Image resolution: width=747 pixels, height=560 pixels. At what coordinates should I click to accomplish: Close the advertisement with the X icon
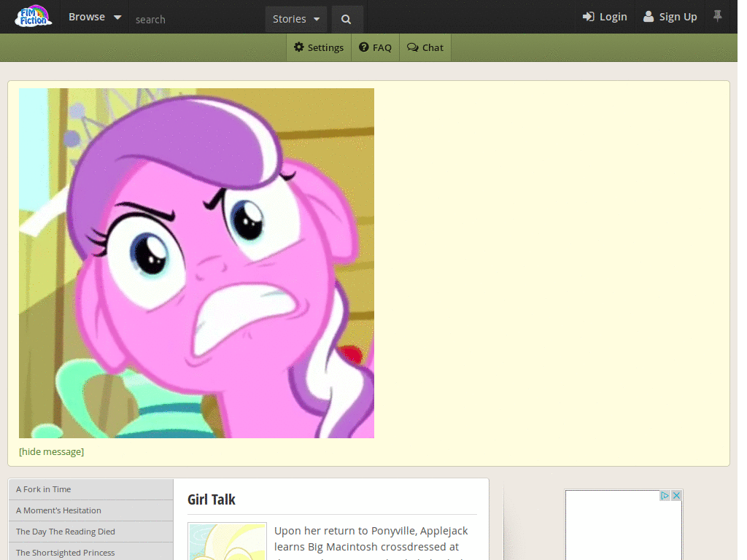(x=676, y=496)
